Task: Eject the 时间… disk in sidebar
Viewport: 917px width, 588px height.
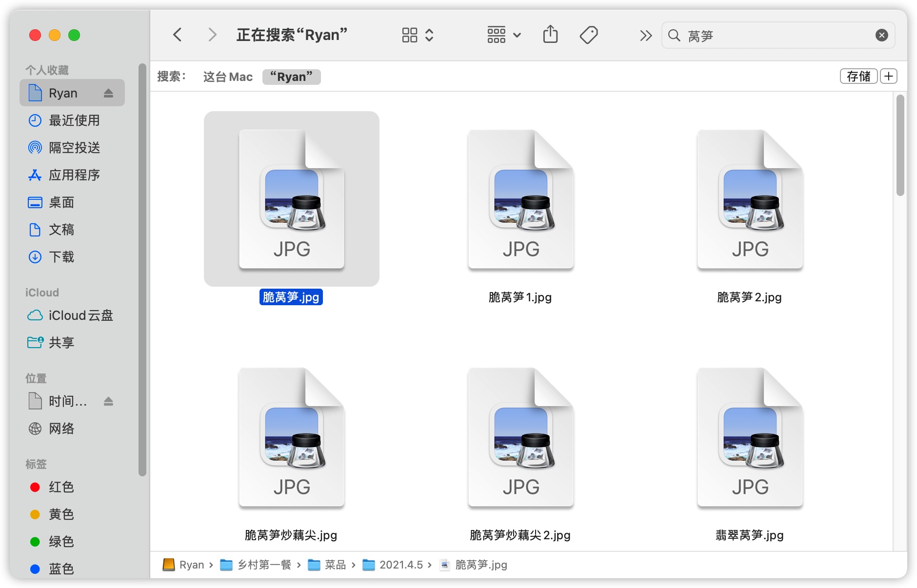Action: 108,401
